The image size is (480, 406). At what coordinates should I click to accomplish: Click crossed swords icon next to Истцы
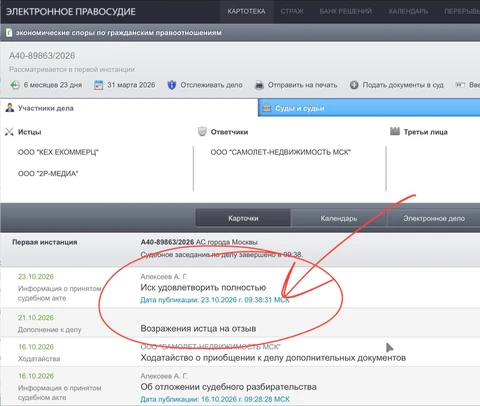[x=9, y=132]
